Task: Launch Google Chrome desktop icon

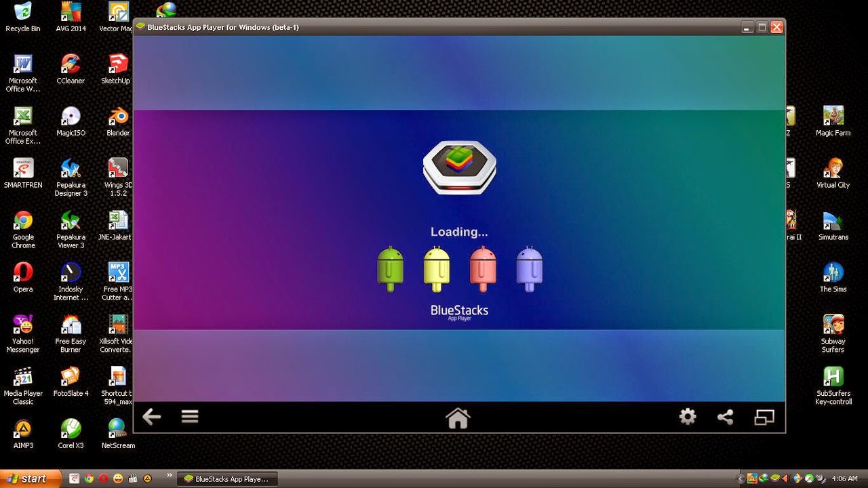Action: tap(23, 230)
